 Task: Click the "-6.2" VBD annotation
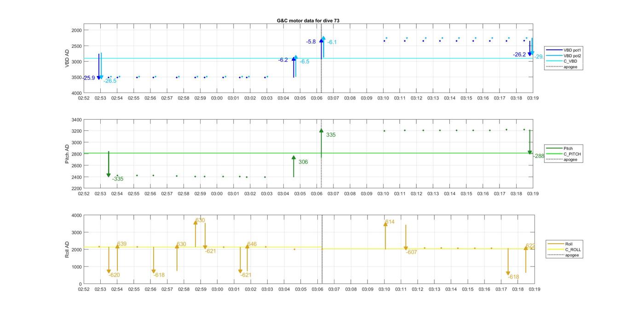283,60
